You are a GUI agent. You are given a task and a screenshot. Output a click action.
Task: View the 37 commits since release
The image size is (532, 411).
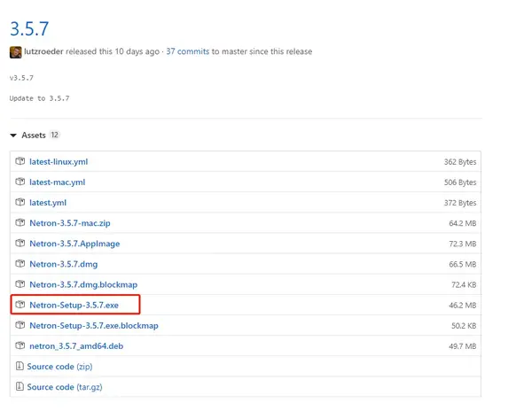pyautogui.click(x=194, y=51)
